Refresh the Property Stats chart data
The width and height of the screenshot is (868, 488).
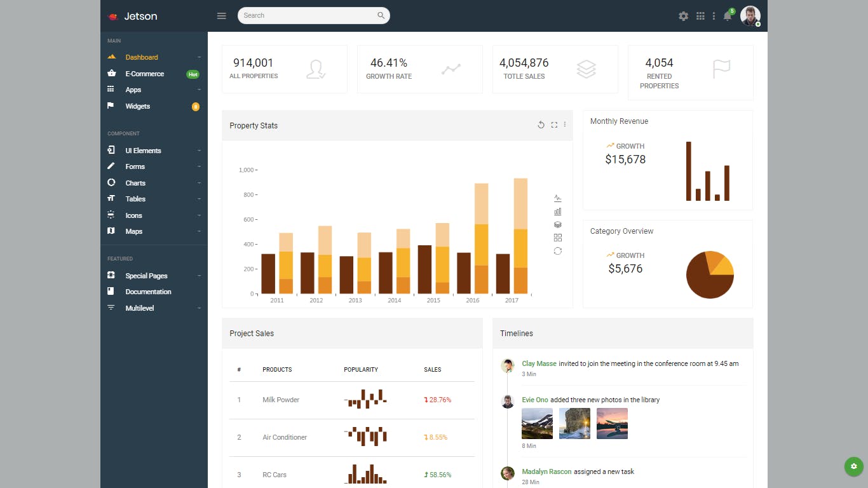click(541, 125)
